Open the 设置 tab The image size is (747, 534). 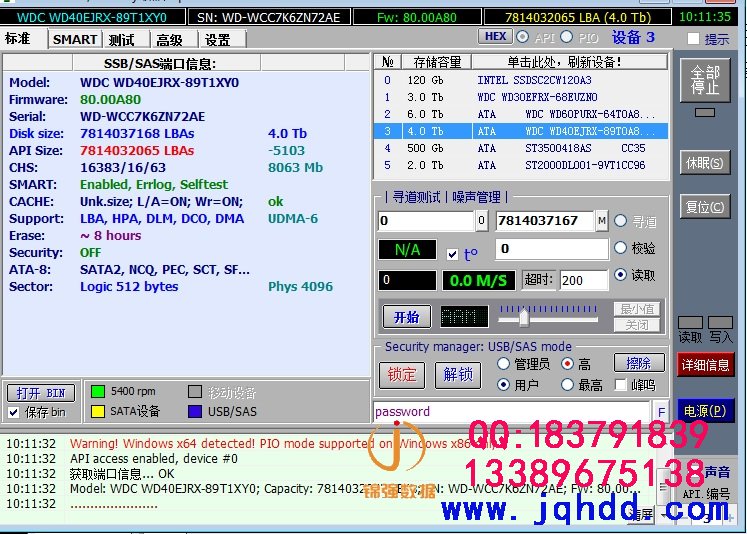coord(218,40)
